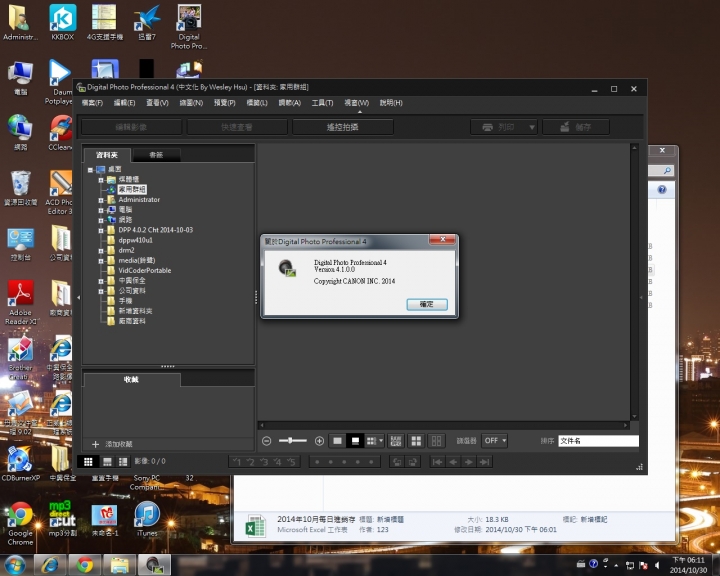Apply check mark 5 to image
720x576 pixels.
[291, 462]
